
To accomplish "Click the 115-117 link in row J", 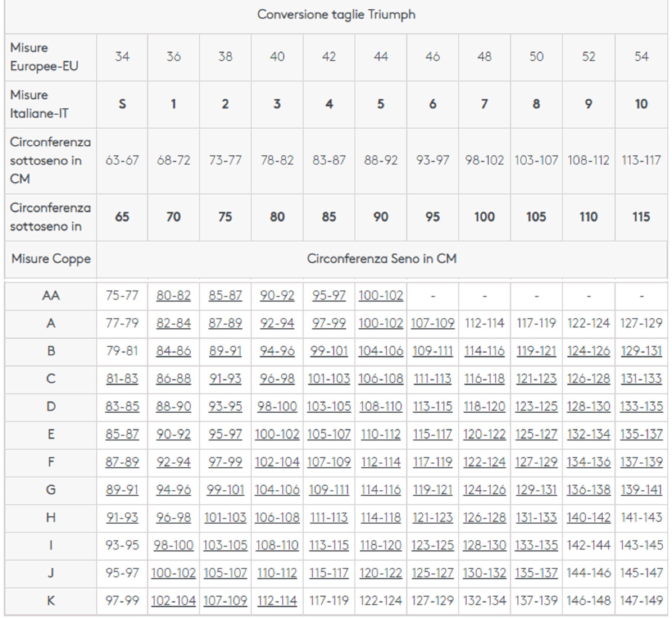I will (329, 573).
